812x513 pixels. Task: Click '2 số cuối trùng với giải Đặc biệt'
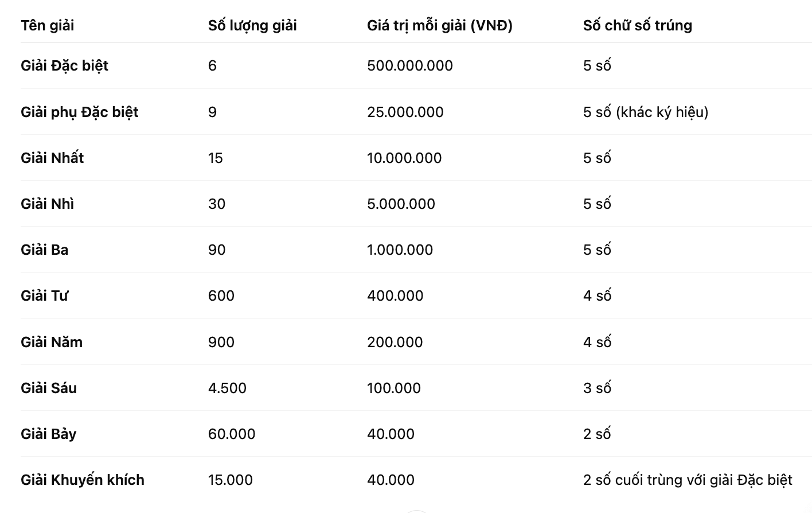tap(688, 480)
